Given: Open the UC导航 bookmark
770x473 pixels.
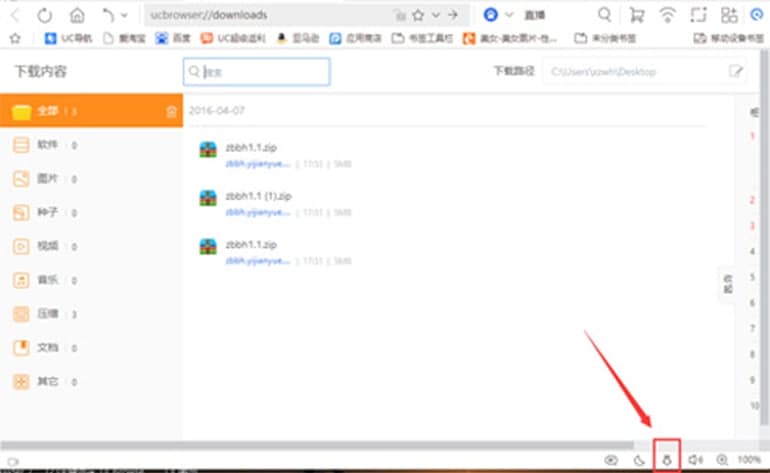Looking at the screenshot, I should 68,38.
